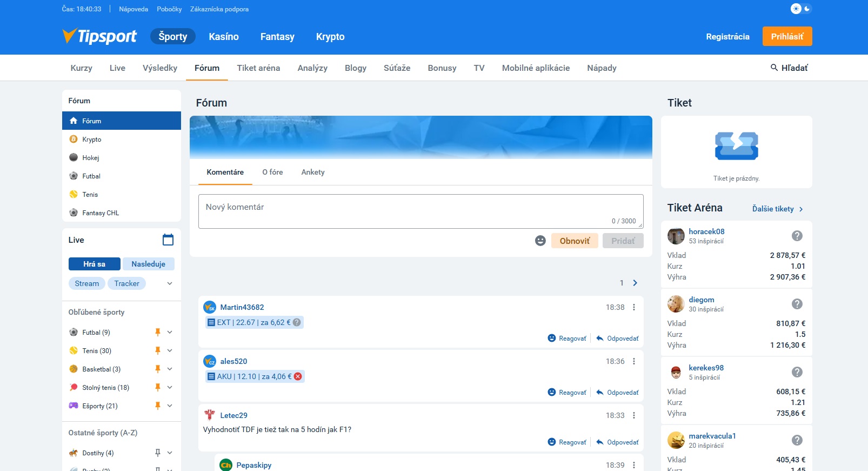Expand the Futbal (9) sport row

[170, 332]
